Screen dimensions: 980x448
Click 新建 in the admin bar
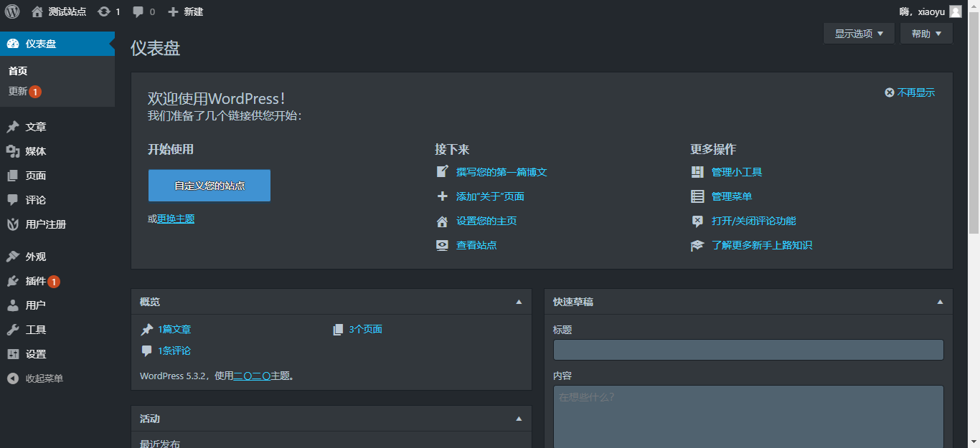(194, 11)
